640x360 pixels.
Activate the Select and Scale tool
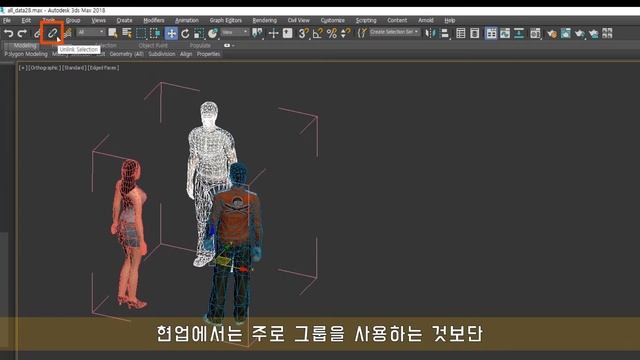click(199, 33)
